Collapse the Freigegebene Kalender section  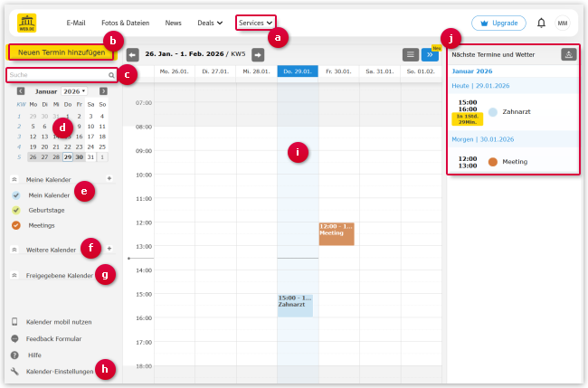(14, 275)
